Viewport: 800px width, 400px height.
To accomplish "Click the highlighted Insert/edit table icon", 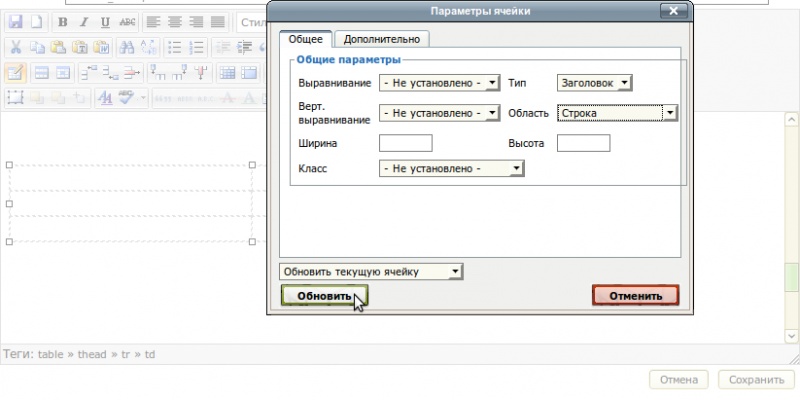I will pyautogui.click(x=15, y=72).
